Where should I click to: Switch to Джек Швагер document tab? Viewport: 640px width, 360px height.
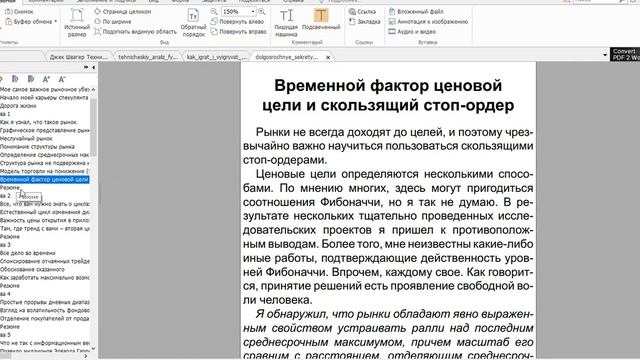(x=78, y=57)
